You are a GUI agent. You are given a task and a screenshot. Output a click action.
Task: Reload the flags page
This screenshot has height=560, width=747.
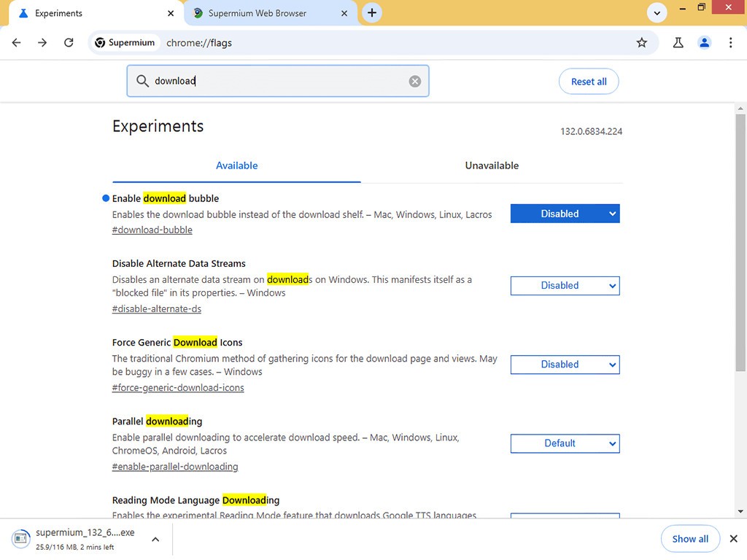pos(69,42)
